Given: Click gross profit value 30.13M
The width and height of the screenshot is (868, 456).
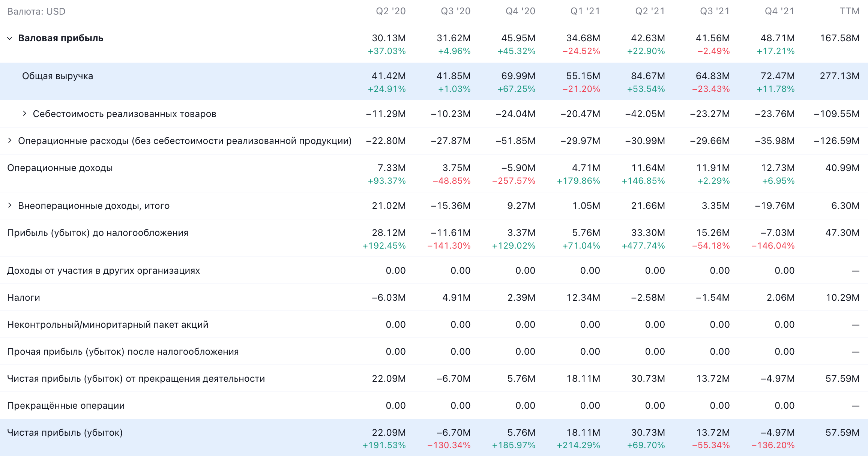Looking at the screenshot, I should (x=389, y=38).
